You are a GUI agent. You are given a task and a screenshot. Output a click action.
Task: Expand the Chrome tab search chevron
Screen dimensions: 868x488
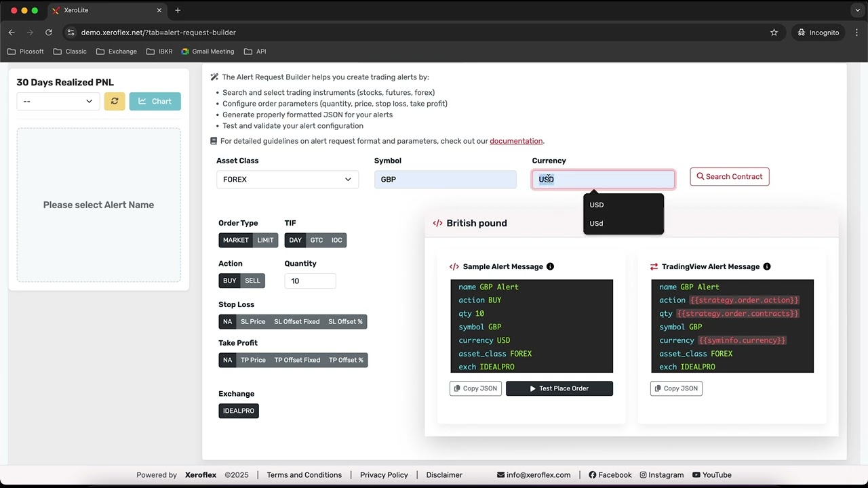(x=858, y=10)
